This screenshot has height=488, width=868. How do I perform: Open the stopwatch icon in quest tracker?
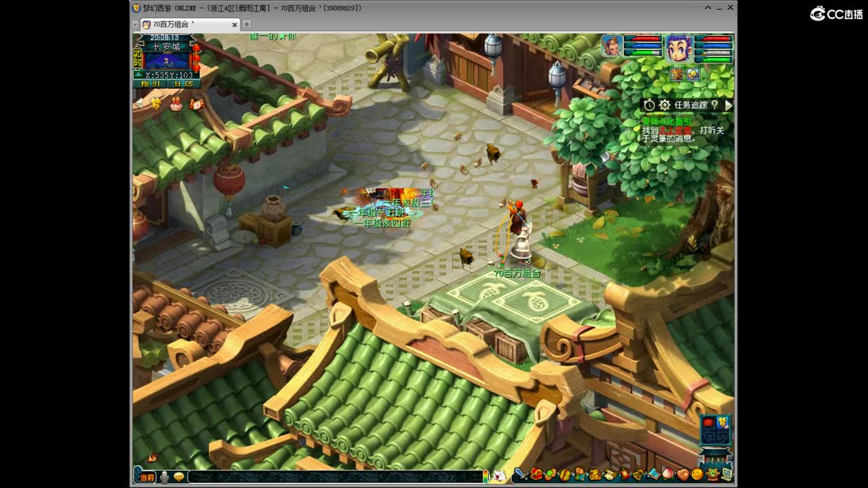pos(650,105)
